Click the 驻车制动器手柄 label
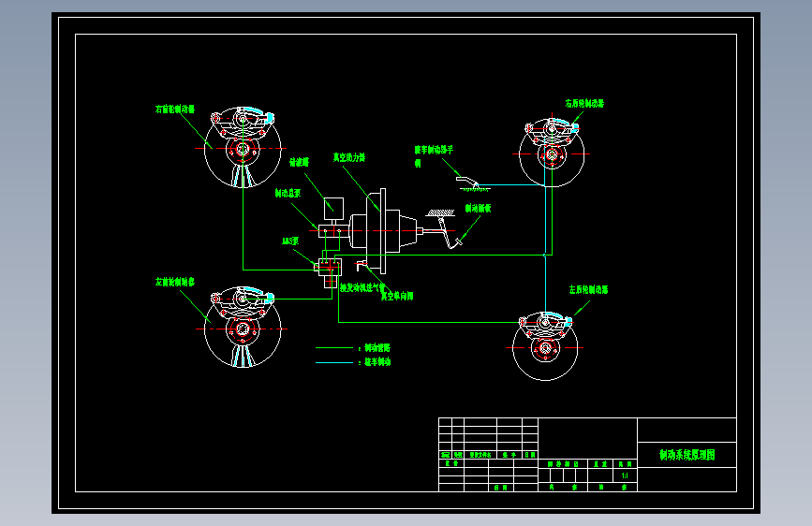This screenshot has width=812, height=526. (434, 156)
